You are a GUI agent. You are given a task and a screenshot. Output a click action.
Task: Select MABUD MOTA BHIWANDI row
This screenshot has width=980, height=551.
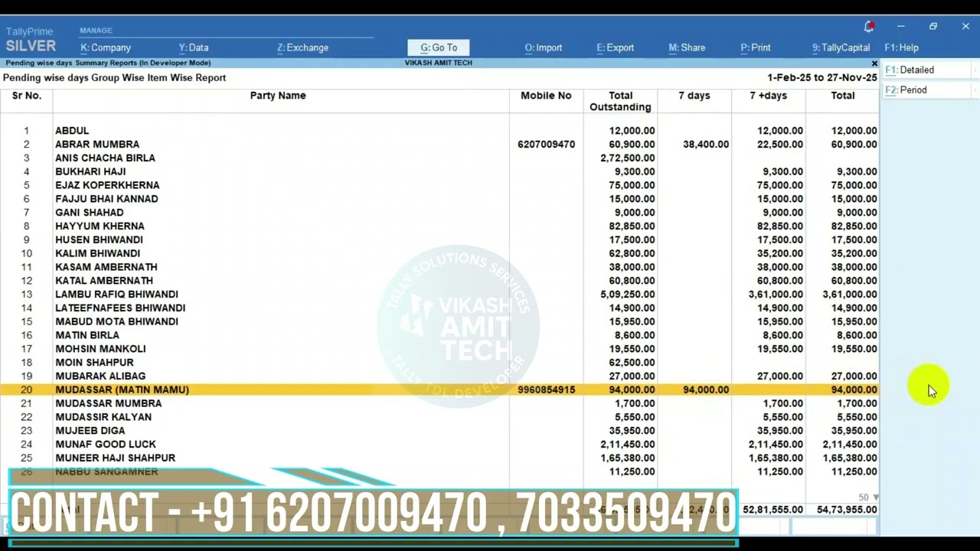(x=439, y=321)
